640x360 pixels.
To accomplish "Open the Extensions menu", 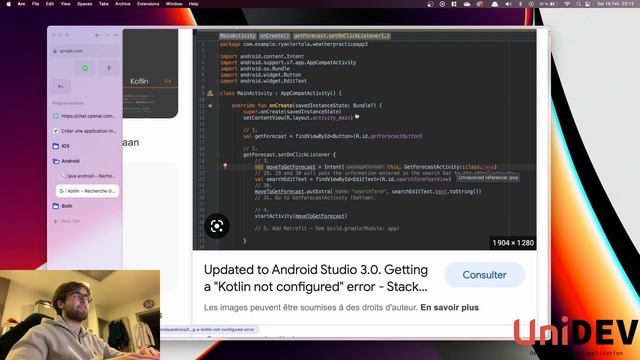I will (148, 4).
